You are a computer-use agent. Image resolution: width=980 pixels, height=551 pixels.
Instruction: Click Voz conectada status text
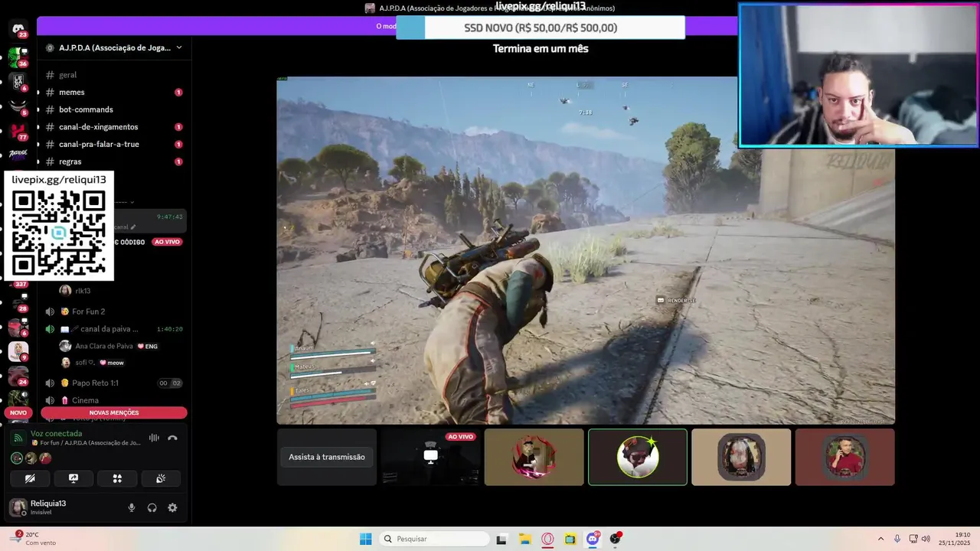(x=56, y=434)
